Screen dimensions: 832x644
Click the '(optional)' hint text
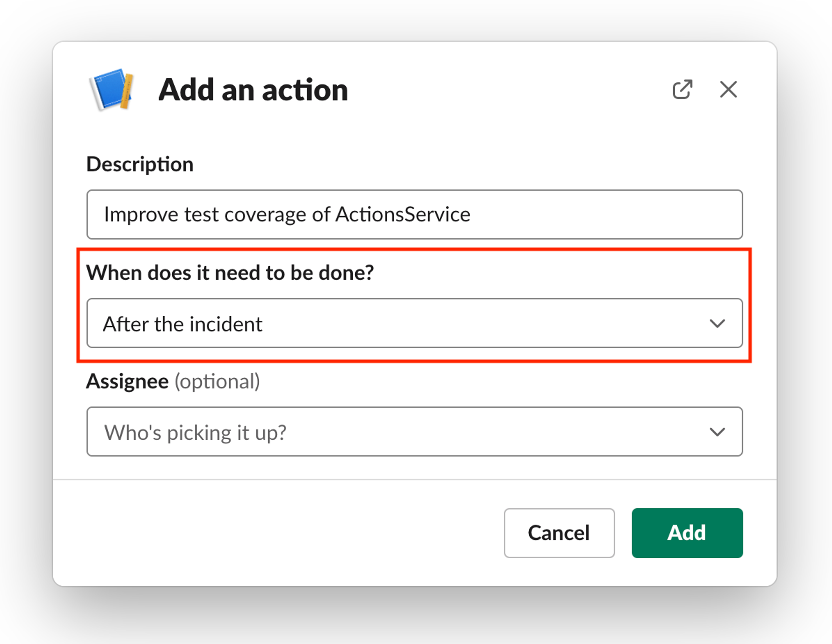[217, 381]
